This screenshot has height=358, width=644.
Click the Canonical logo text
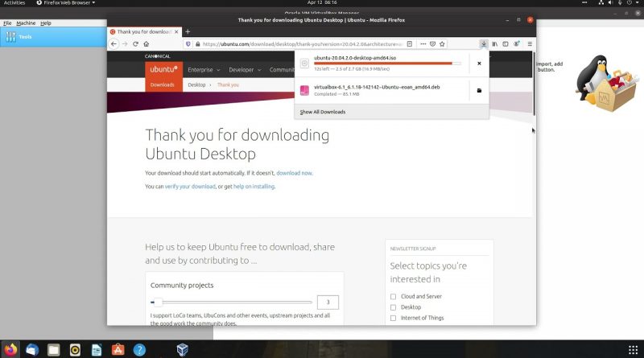pyautogui.click(x=157, y=56)
